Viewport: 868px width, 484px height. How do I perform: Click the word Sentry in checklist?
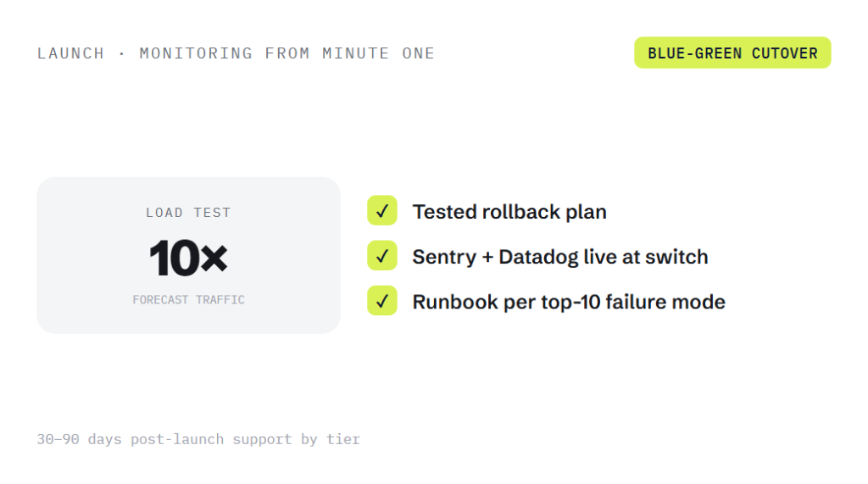(x=444, y=257)
